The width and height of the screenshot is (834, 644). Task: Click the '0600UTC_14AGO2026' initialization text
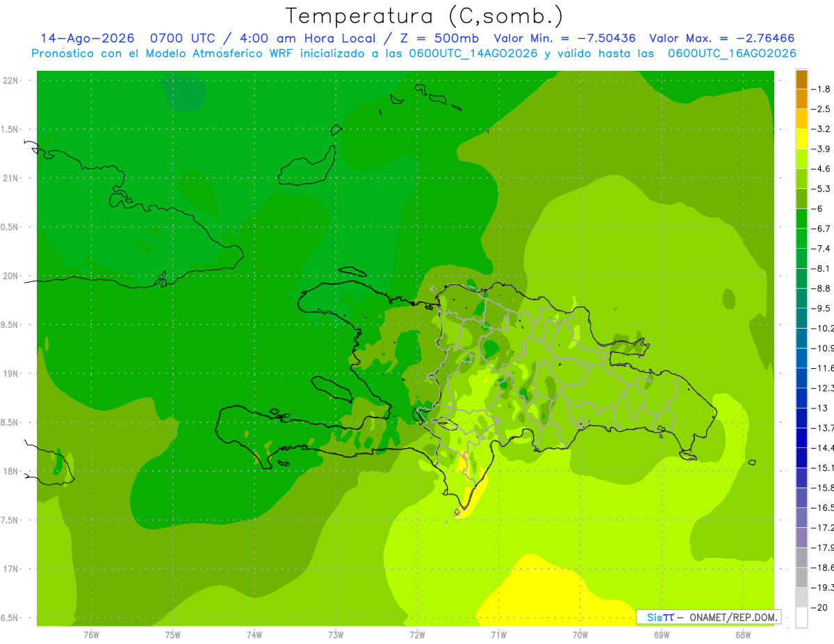[473, 53]
